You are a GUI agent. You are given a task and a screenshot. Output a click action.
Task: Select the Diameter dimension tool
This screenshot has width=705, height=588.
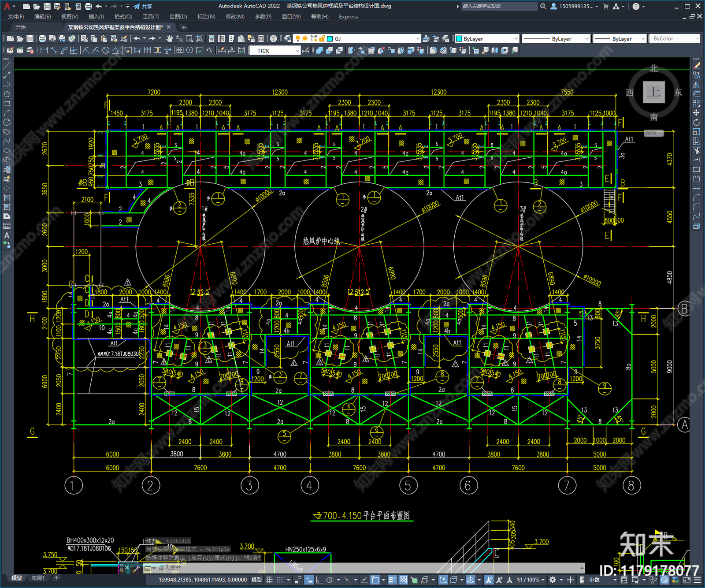tap(106, 50)
